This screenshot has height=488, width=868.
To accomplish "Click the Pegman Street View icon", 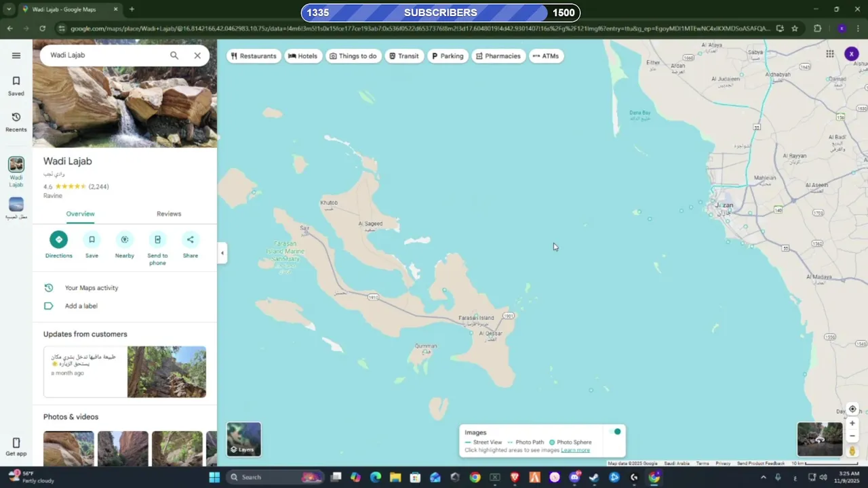I will [x=852, y=451].
